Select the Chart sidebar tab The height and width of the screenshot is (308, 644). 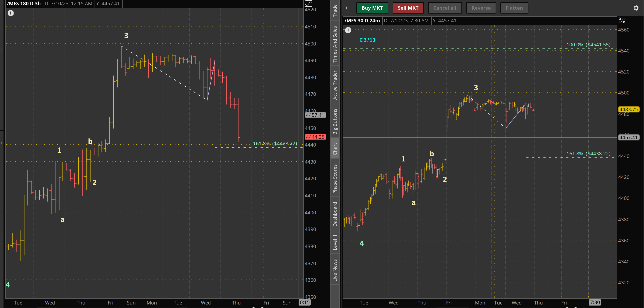[x=335, y=149]
